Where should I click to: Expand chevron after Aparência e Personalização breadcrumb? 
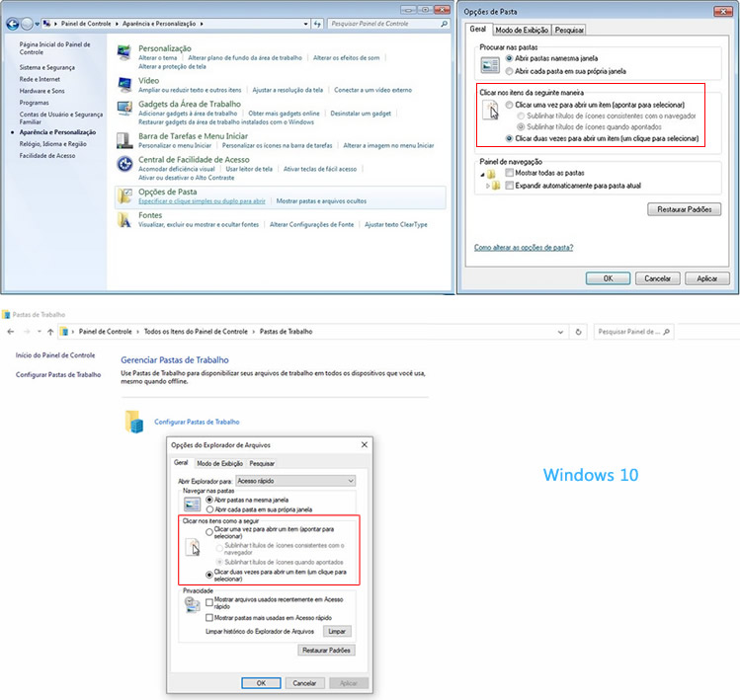tap(202, 24)
